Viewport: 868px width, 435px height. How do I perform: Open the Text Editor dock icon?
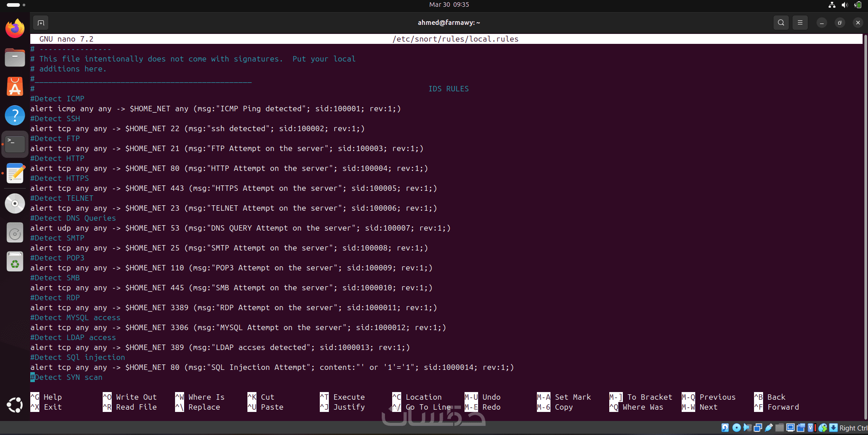click(x=15, y=174)
